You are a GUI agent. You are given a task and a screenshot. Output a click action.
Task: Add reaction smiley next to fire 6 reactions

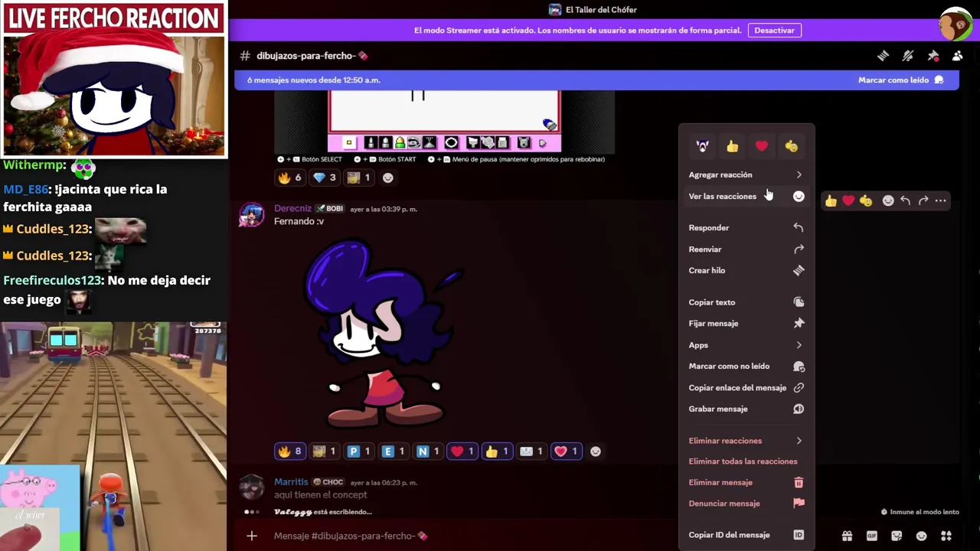(x=387, y=178)
